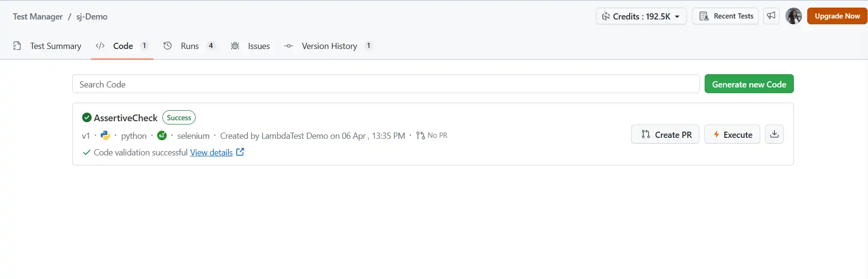868x279 pixels.
Task: Download the code with download icon
Action: point(774,134)
